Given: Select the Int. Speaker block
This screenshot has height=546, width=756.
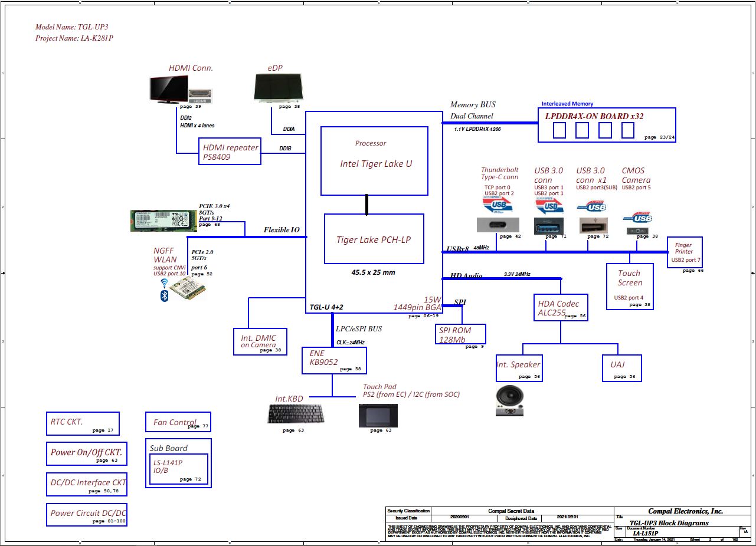Looking at the screenshot, I should 519,369.
